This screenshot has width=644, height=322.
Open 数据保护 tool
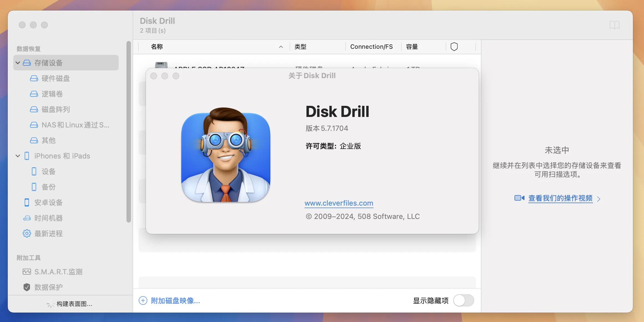[49, 287]
